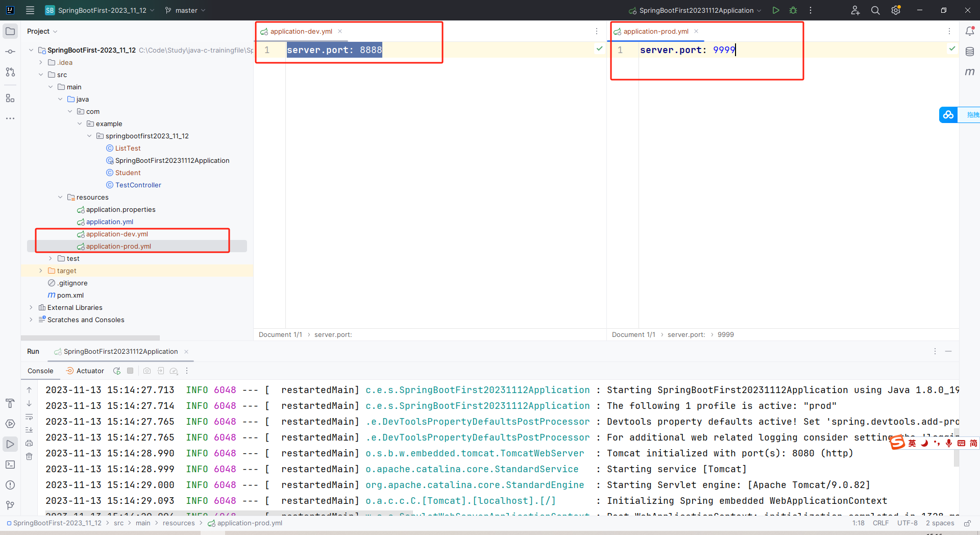Open Code With Me user icon
This screenshot has height=535, width=980.
point(855,10)
